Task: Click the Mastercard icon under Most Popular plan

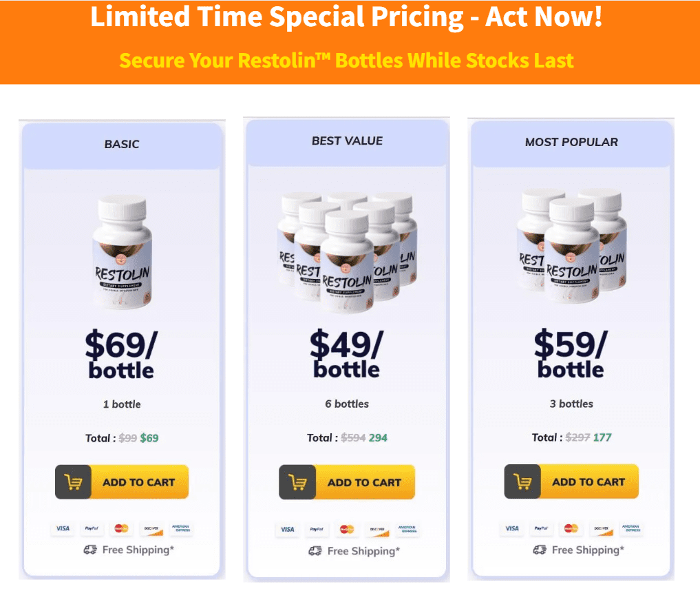Action: click(571, 528)
